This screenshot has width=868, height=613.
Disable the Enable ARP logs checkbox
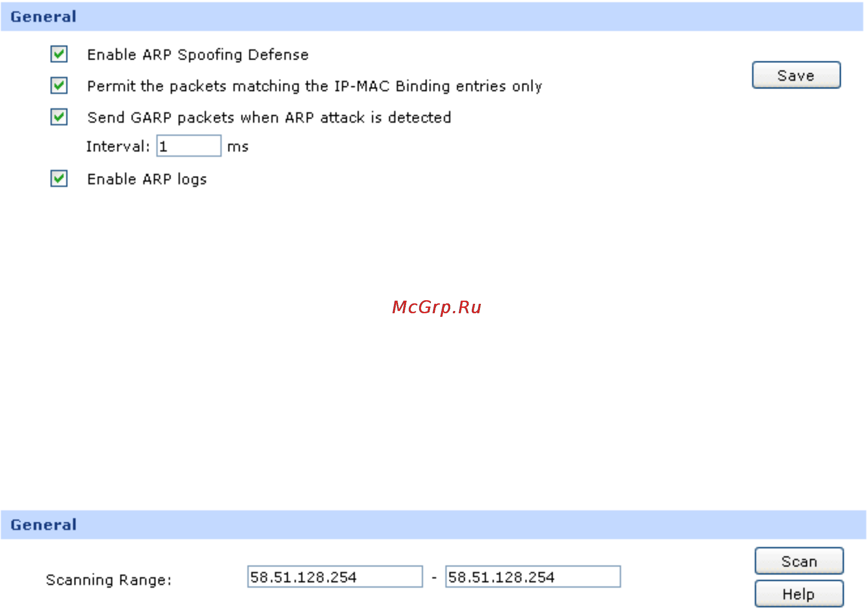[x=59, y=179]
